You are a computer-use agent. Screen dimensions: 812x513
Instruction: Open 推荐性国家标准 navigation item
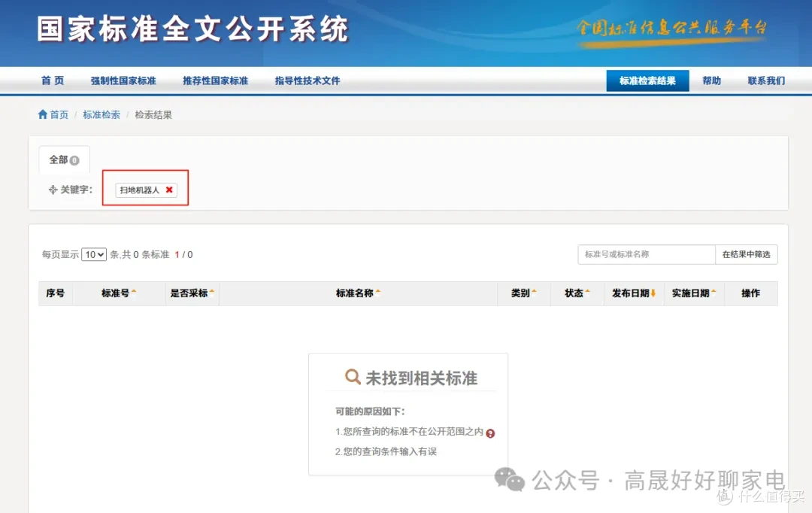pos(216,80)
